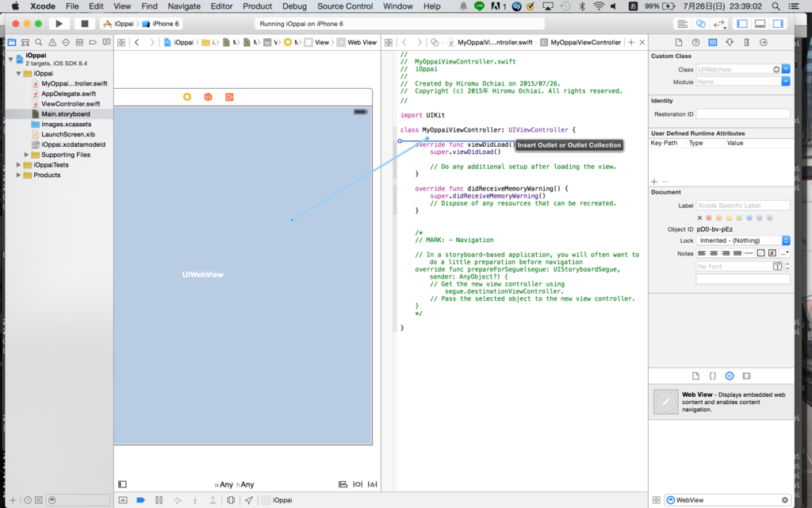Toggle breakpoints activation in debug bar
812x508 pixels.
click(141, 500)
